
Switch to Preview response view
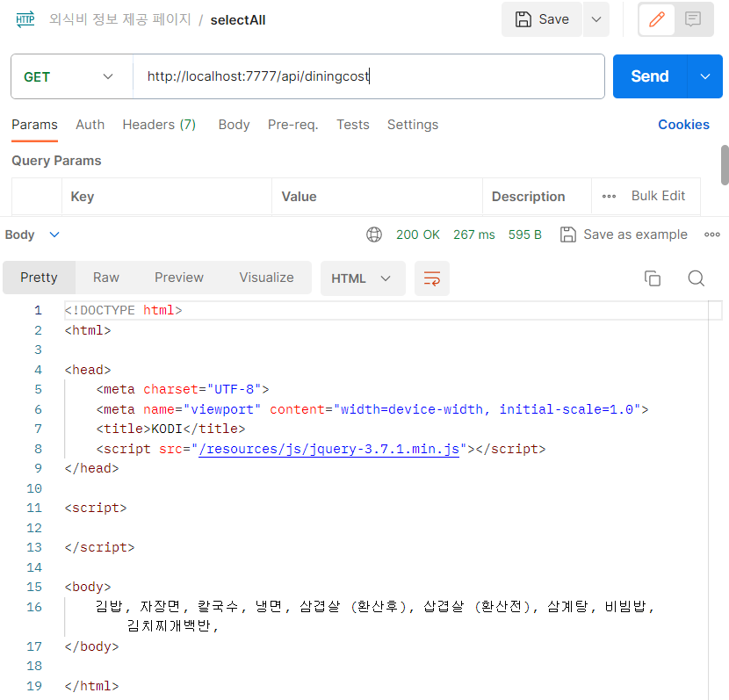click(179, 278)
